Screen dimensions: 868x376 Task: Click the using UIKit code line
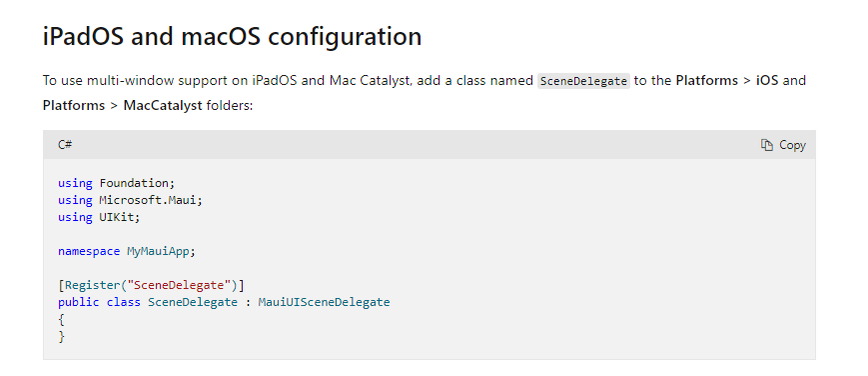[x=100, y=217]
